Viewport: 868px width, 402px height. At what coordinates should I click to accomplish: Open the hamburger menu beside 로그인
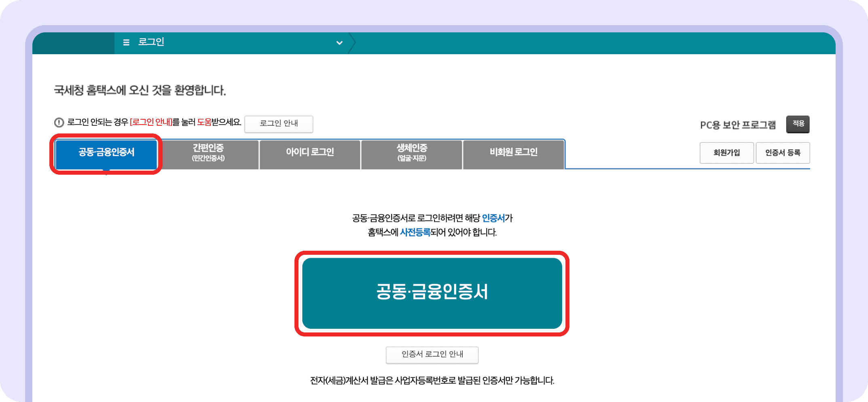pos(126,42)
